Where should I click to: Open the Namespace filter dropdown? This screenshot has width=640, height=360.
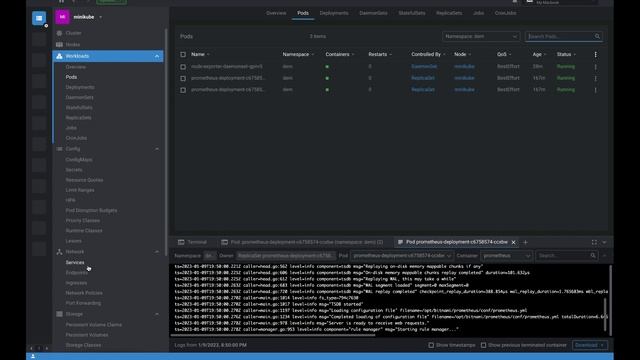coord(481,36)
